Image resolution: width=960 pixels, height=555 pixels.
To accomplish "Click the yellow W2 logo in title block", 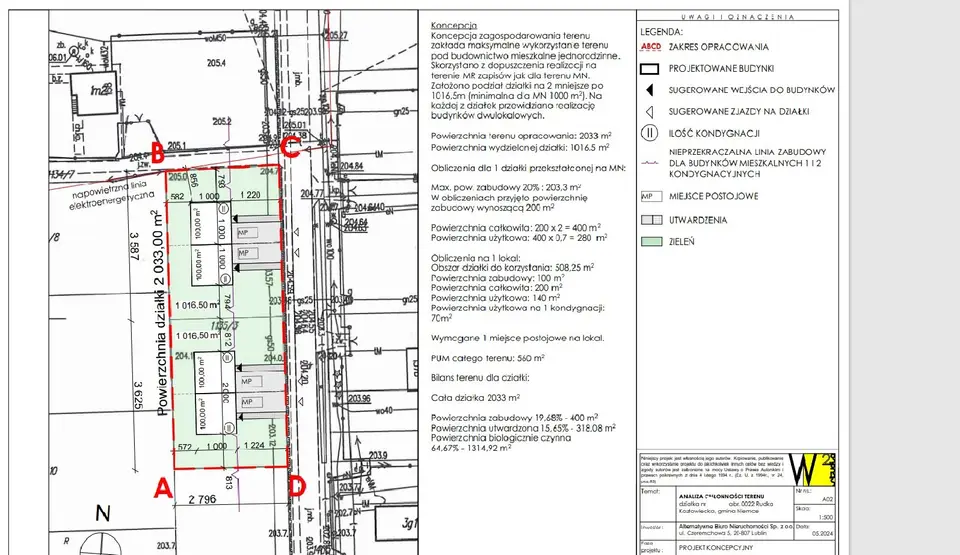I will tap(812, 469).
